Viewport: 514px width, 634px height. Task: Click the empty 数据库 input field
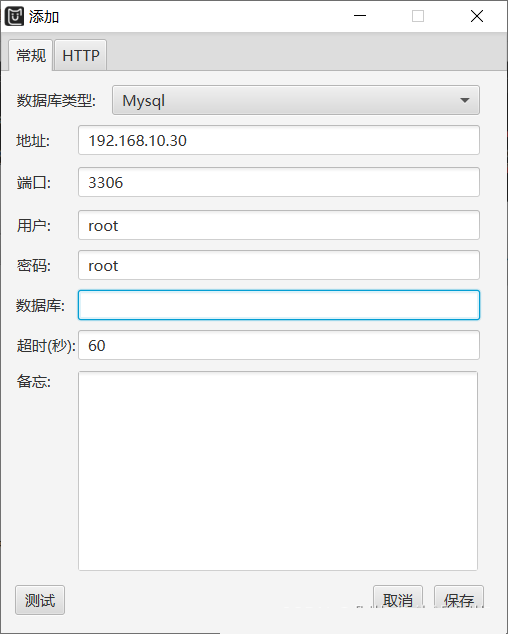279,305
